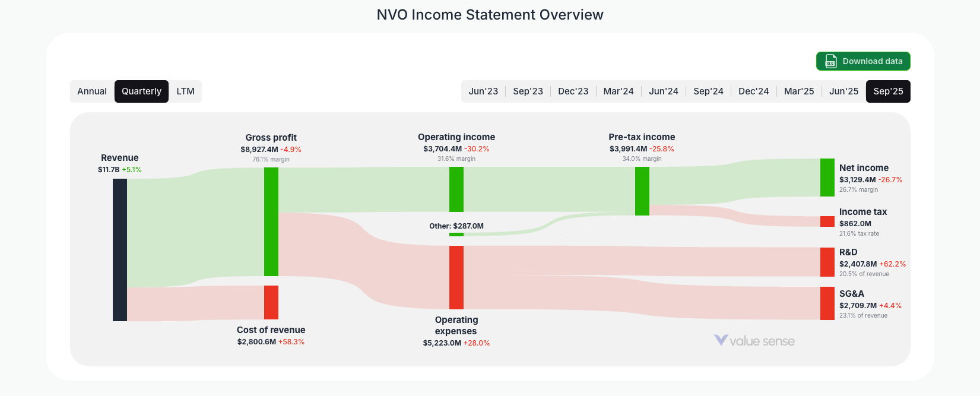
Task: Click the XLS file icon in Download data
Action: coord(830,61)
